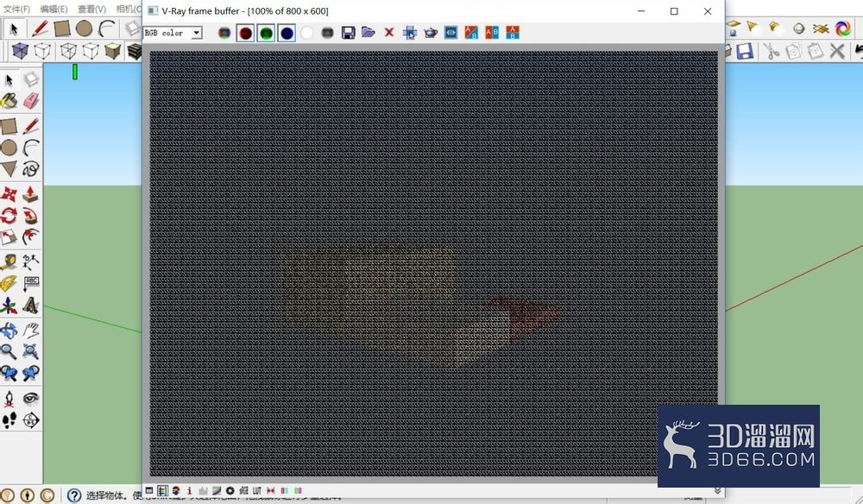Switch to alpha channel white circle button
The height and width of the screenshot is (504, 863).
pos(307,33)
